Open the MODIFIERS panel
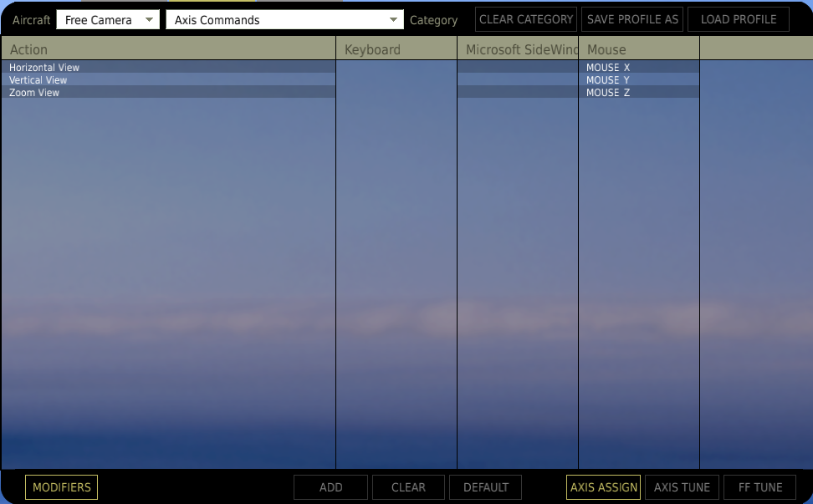Screen dimensions: 813x504 coord(61,487)
